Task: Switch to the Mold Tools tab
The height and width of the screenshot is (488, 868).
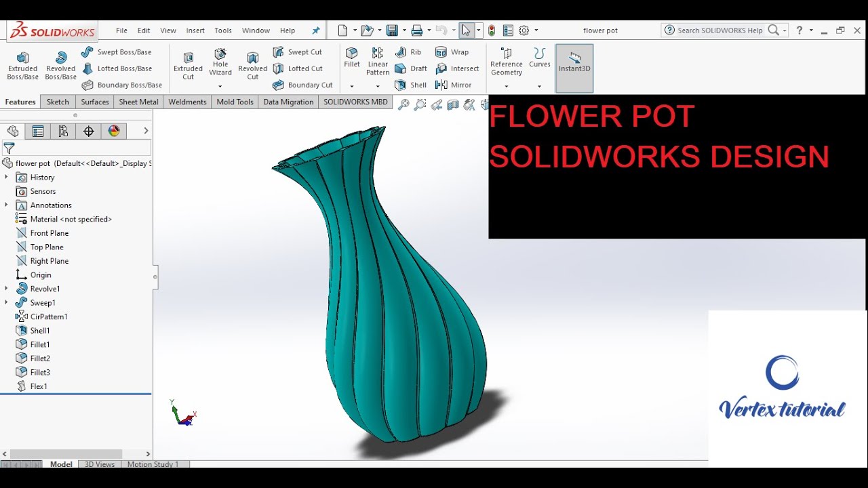Action: click(x=235, y=102)
